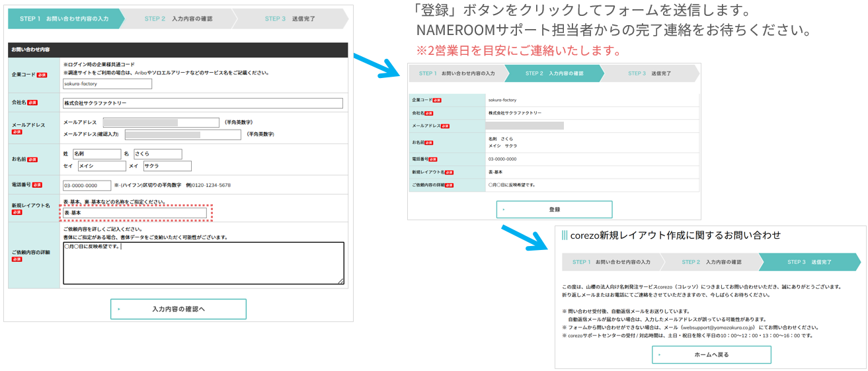Screen dimensions: 868x371
Task: Select STEP 2 入力内容の確認 in the input form
Action: [178, 19]
